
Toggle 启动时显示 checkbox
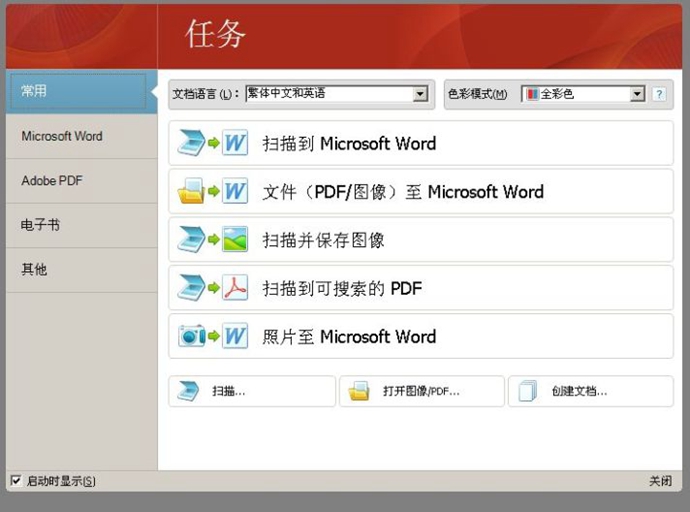click(16, 480)
